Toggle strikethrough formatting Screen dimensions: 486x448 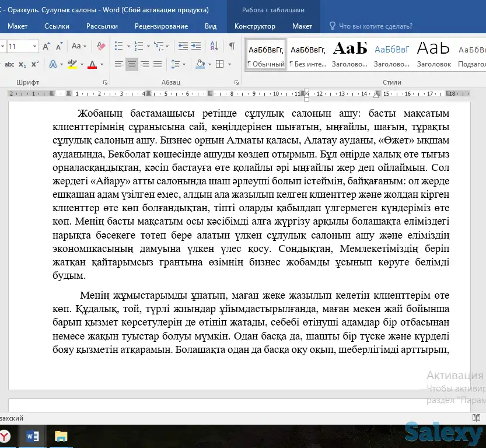pos(8,64)
